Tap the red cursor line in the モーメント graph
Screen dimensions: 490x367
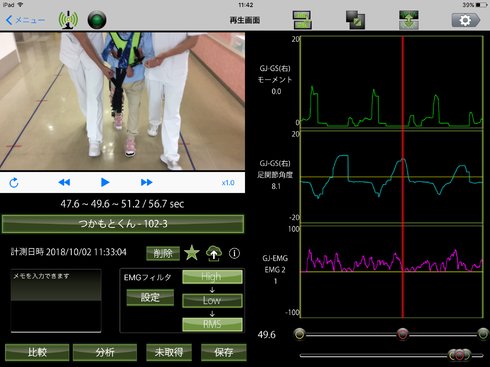pyautogui.click(x=403, y=82)
